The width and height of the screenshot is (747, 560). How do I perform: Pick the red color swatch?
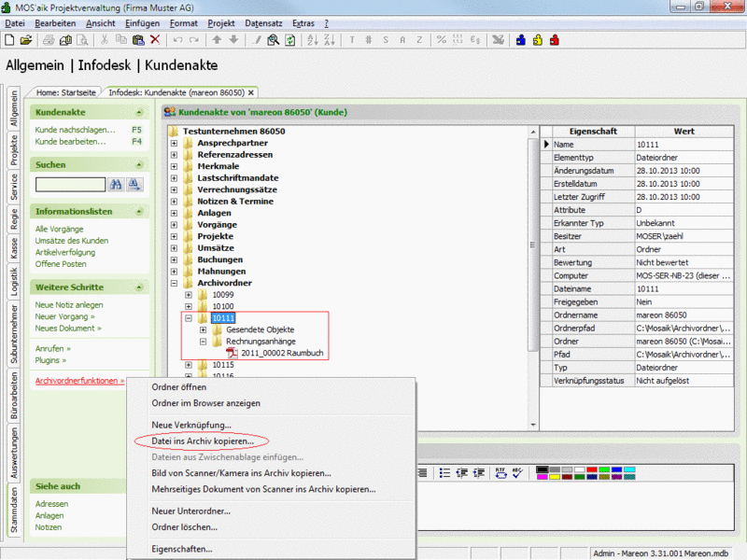pos(592,469)
